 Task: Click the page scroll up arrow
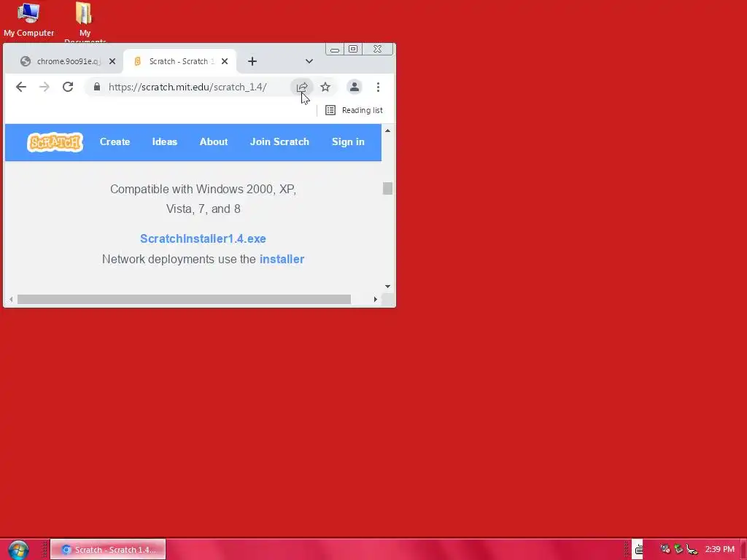click(x=388, y=131)
